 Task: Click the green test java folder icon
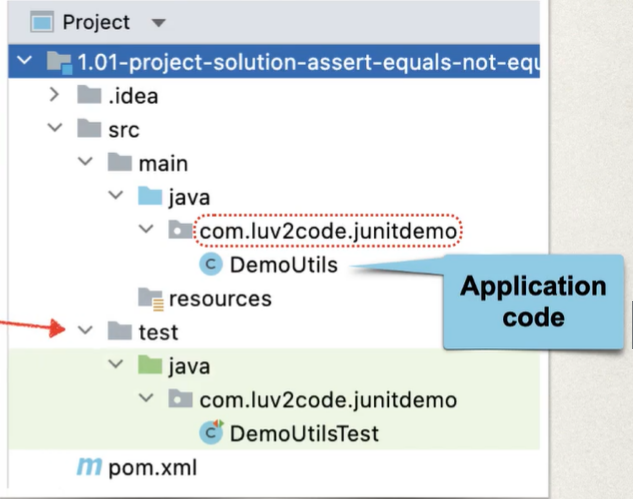151,366
